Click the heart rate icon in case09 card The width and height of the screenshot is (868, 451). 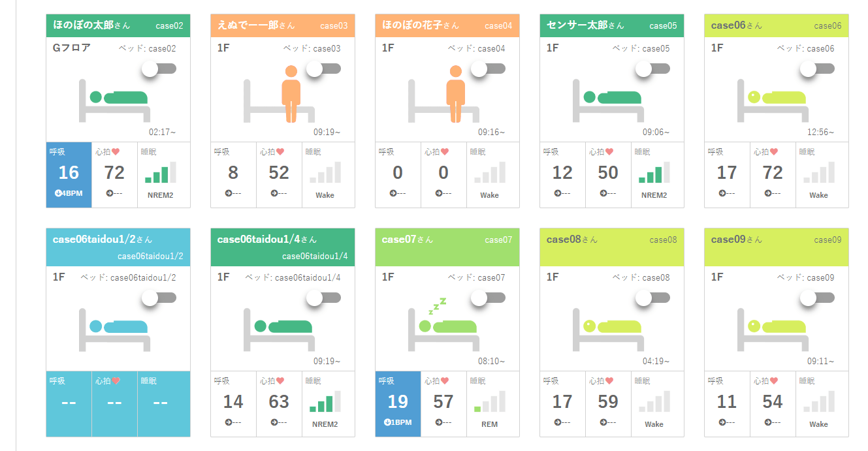click(773, 381)
